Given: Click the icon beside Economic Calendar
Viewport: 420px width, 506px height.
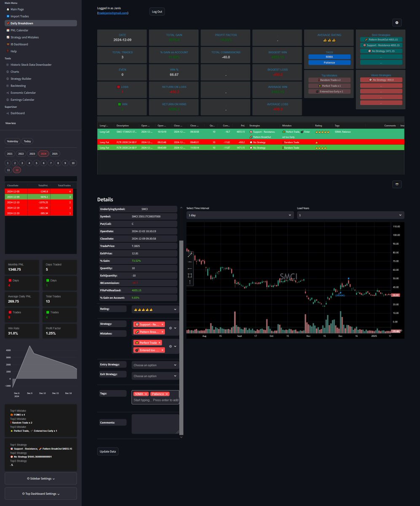Looking at the screenshot, I should click(8, 93).
